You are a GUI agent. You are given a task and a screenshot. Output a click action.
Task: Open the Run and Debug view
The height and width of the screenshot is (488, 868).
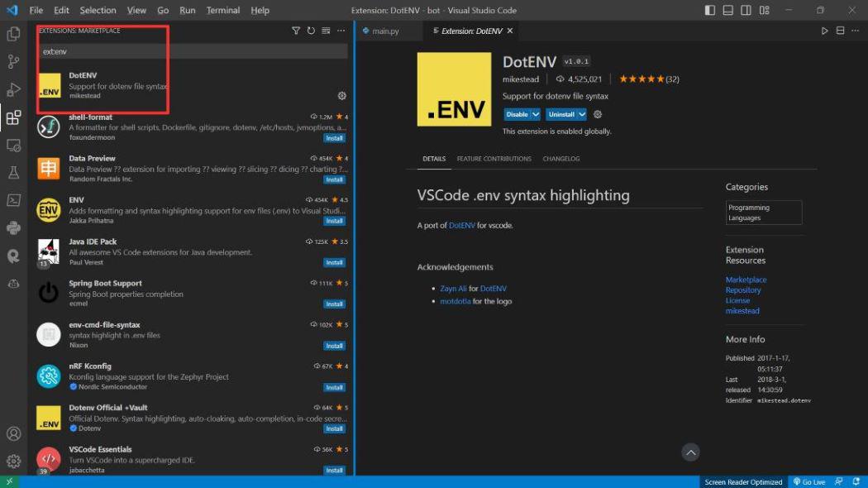pyautogui.click(x=13, y=89)
